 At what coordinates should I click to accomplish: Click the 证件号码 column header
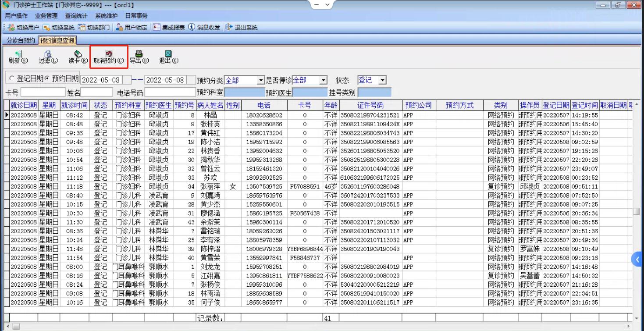(x=370, y=105)
